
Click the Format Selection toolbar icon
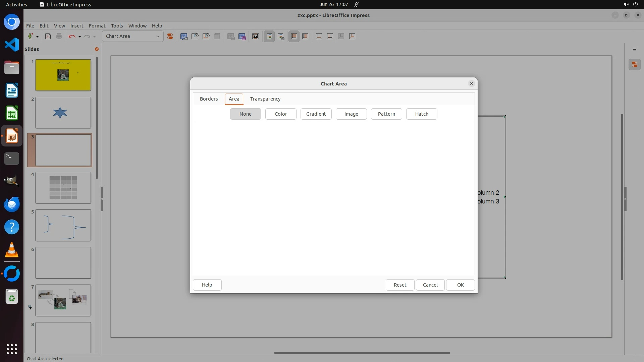[x=170, y=36]
